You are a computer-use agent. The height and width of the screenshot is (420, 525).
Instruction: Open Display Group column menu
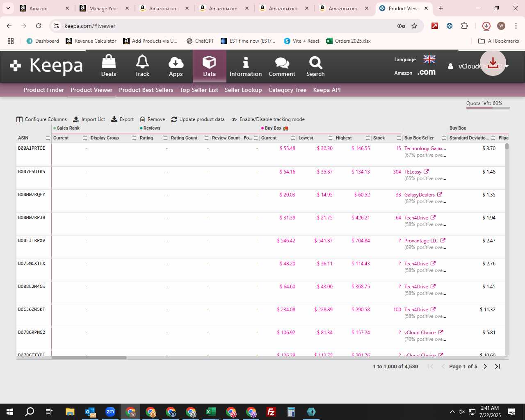[134, 138]
